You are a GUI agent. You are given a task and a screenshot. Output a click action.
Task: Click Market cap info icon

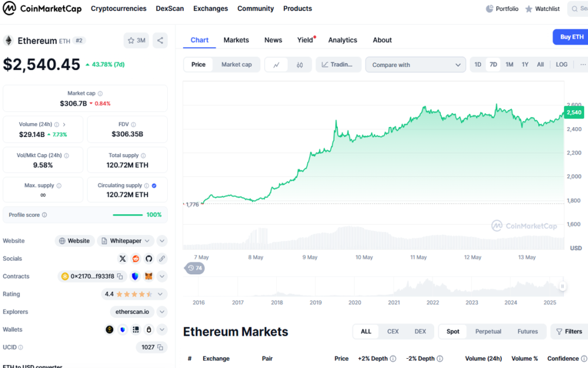coord(100,94)
